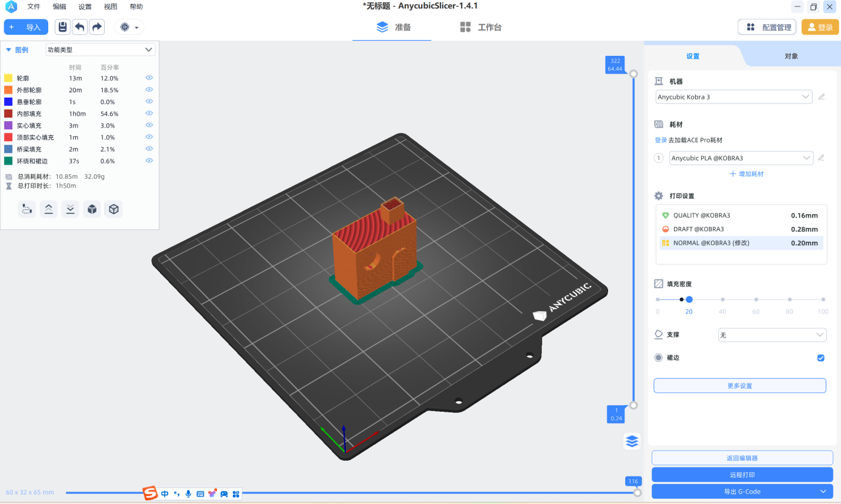Toggle visibility of 内部填充 lines
Viewport: 841px width, 504px height.
click(149, 114)
